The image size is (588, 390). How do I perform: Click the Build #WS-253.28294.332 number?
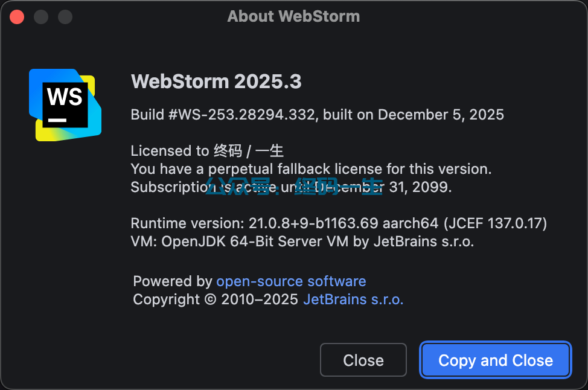pyautogui.click(x=223, y=115)
